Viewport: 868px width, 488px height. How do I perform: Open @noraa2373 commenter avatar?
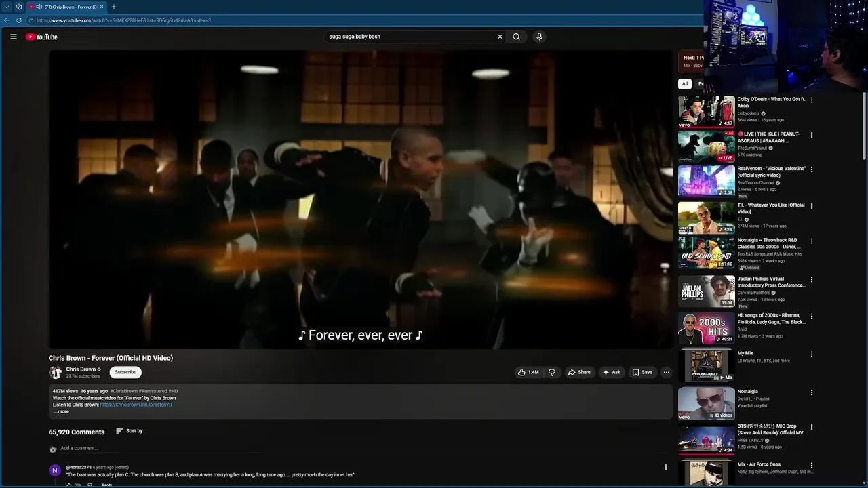55,470
